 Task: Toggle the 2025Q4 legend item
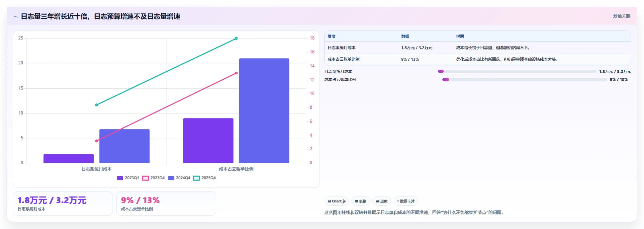tap(205, 178)
